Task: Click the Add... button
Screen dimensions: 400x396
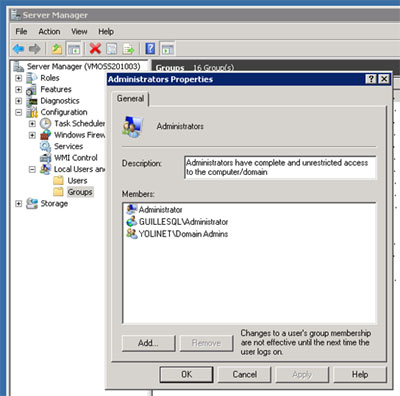Action: pos(148,343)
